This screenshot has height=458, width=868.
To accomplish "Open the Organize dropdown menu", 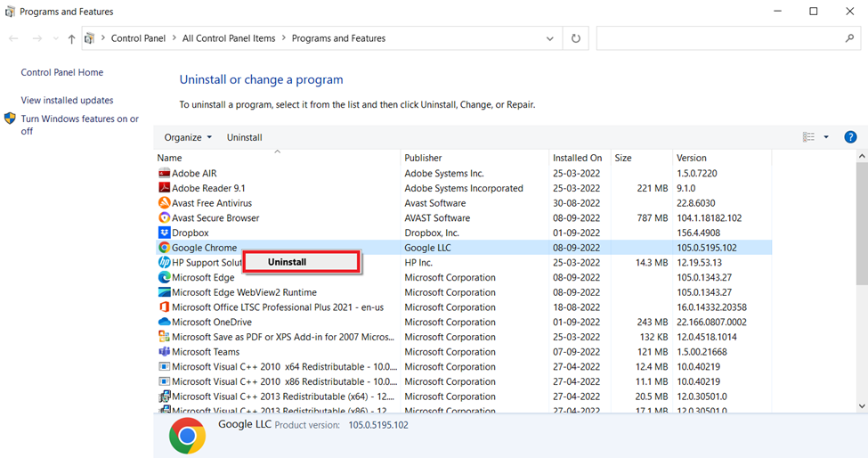I will click(x=188, y=137).
